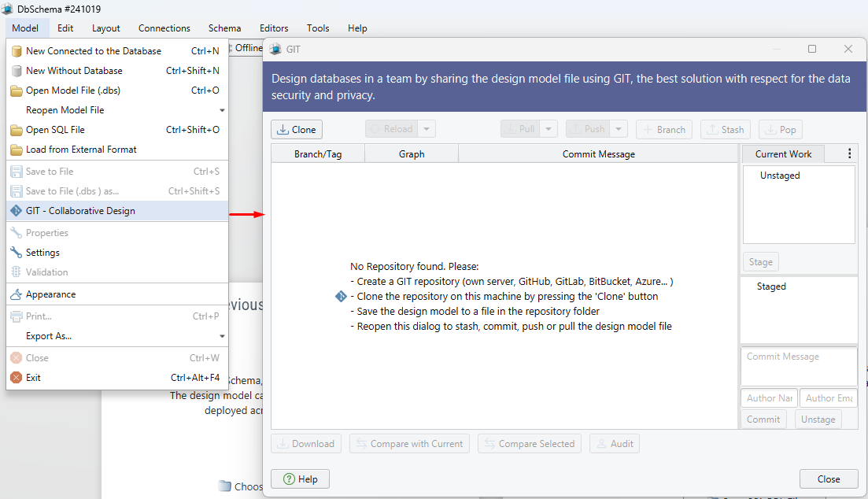Click the New Without Database cylinder icon
Screen dimensions: 868x499
click(x=17, y=71)
